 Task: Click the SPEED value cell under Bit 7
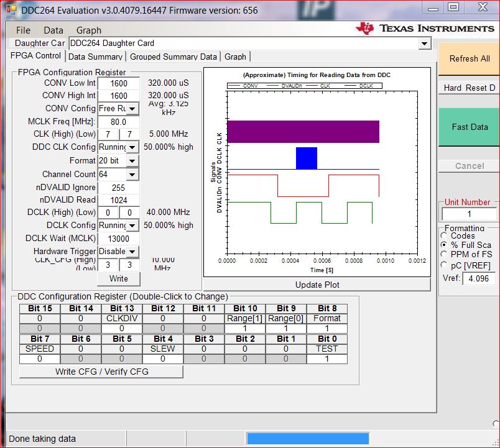tap(40, 359)
